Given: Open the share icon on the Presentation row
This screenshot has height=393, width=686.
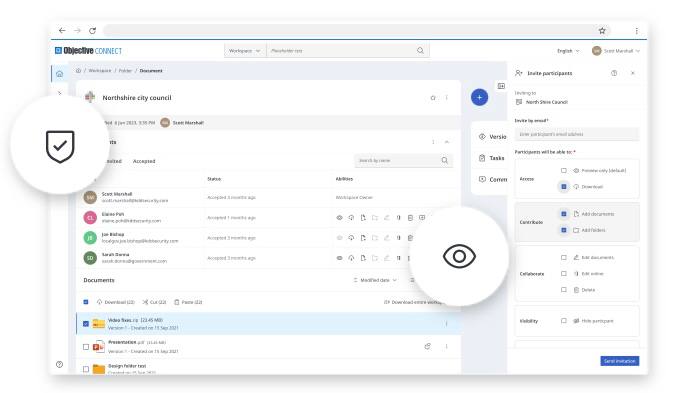Looking at the screenshot, I should 427,346.
